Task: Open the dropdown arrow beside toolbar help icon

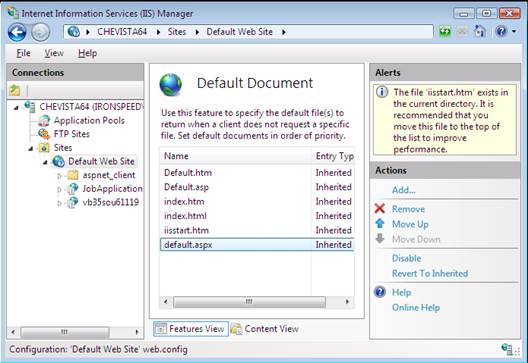Action: coord(514,32)
